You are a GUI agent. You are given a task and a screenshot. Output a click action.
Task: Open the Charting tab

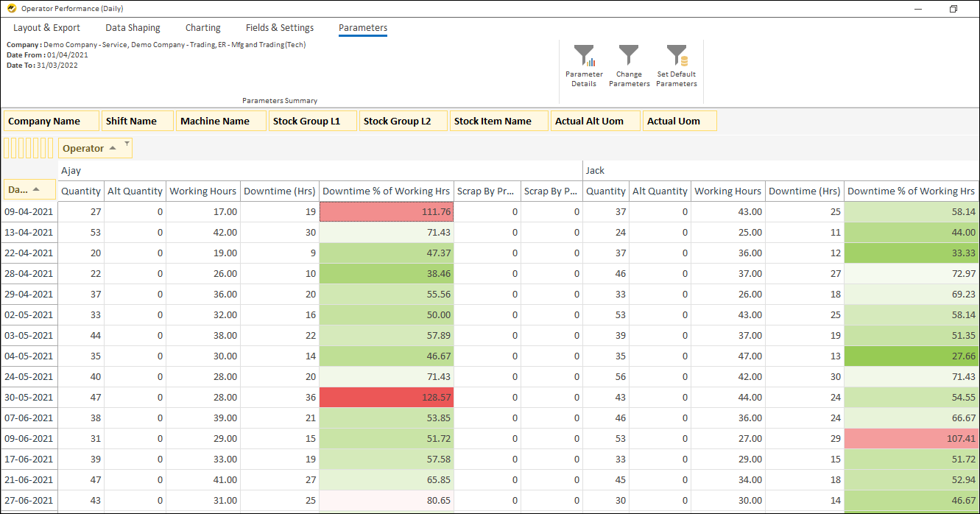click(202, 27)
